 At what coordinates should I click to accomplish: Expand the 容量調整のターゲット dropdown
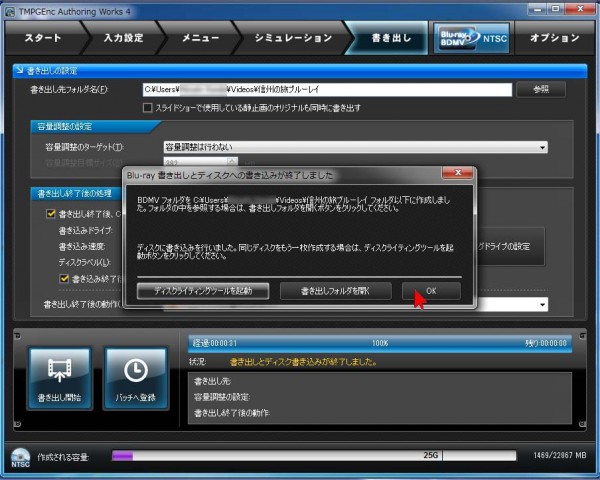[x=542, y=147]
